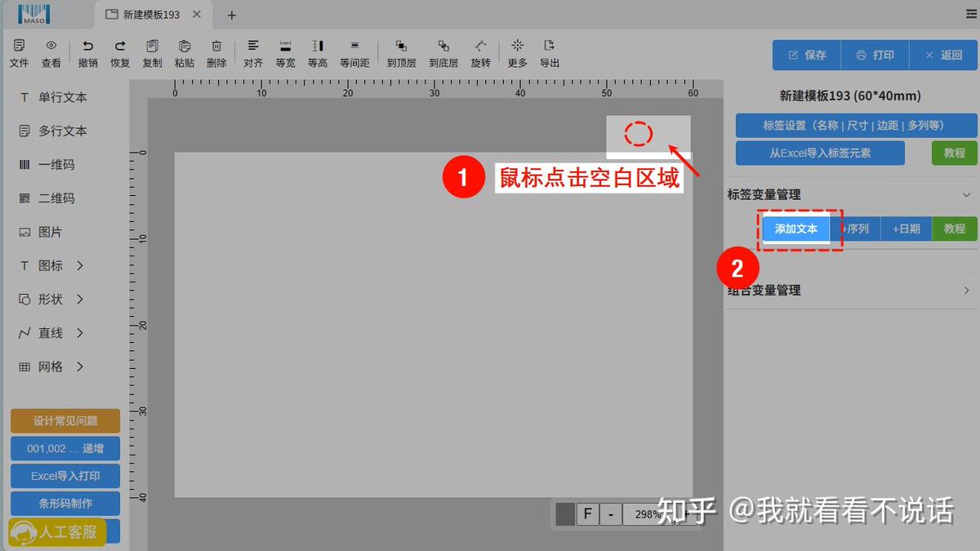Screen dimensions: 980x551
Task: Collapse the 标签变量管理 section
Action: 967,194
